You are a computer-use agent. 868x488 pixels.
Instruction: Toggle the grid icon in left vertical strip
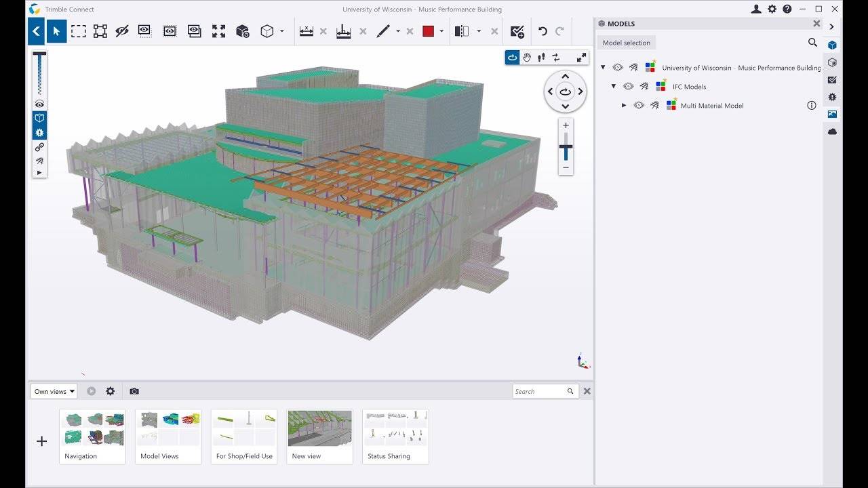pos(39,161)
